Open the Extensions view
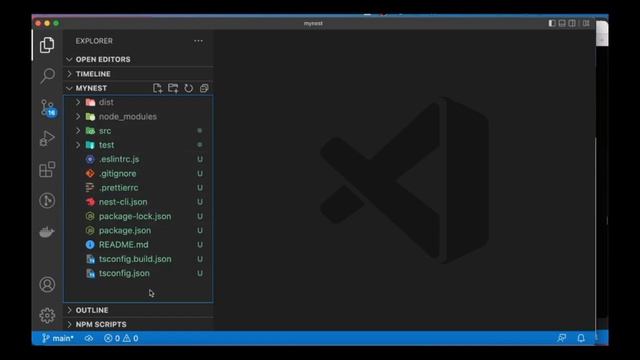Image resolution: width=640 pixels, height=360 pixels. pos(47,169)
